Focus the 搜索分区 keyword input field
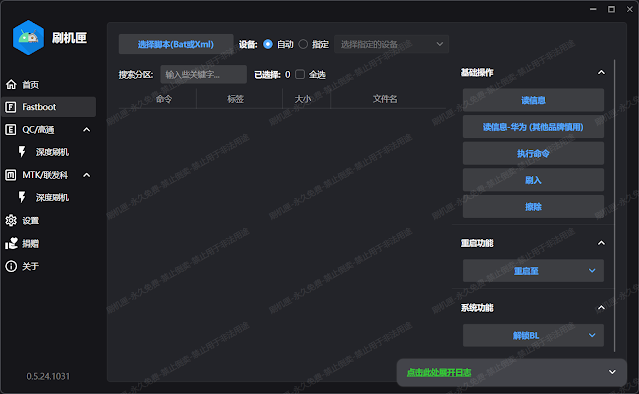The width and height of the screenshot is (639, 394). tap(203, 74)
